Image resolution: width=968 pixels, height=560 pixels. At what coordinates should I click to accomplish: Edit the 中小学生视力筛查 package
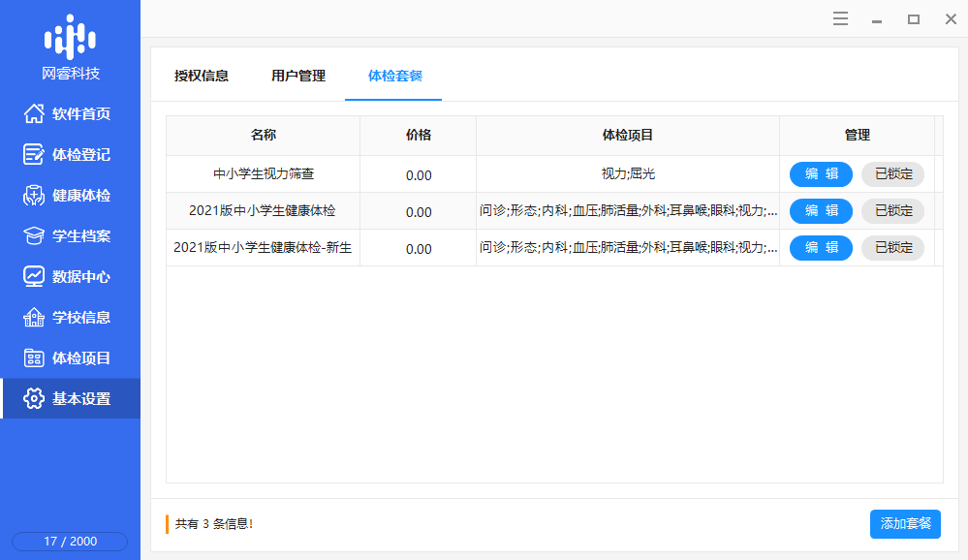(x=821, y=174)
